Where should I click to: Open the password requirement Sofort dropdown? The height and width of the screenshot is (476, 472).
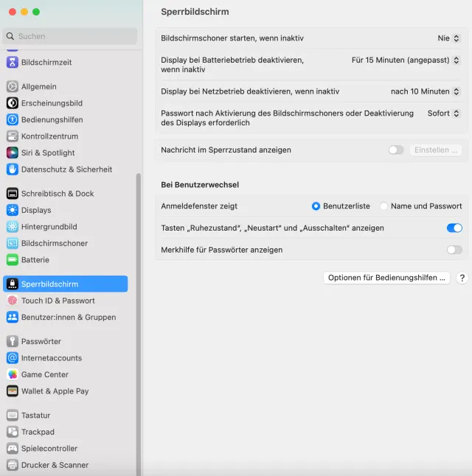[444, 113]
